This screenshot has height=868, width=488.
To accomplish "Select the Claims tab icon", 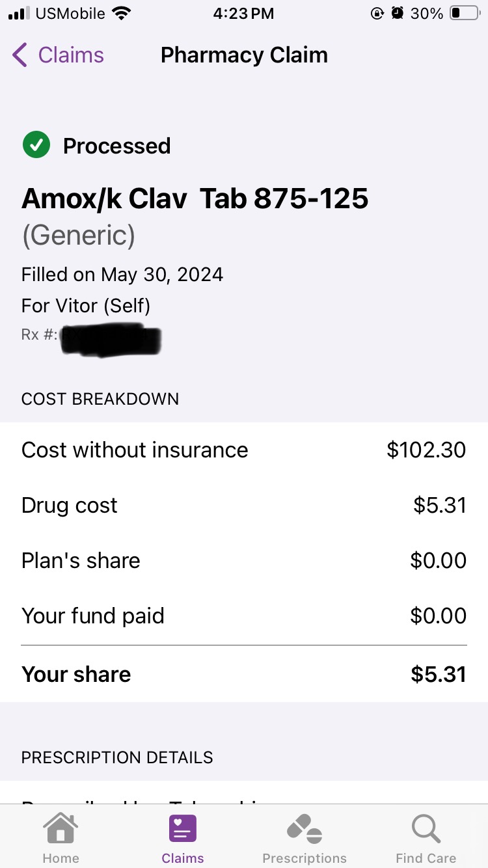I will (183, 829).
